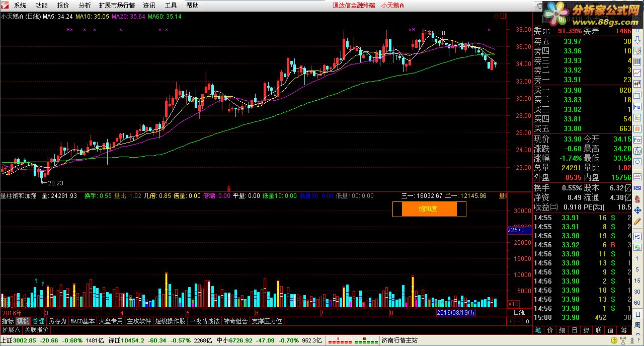Click the 日 period button on right edge
The height and width of the screenshot is (346, 644).
tap(637, 315)
